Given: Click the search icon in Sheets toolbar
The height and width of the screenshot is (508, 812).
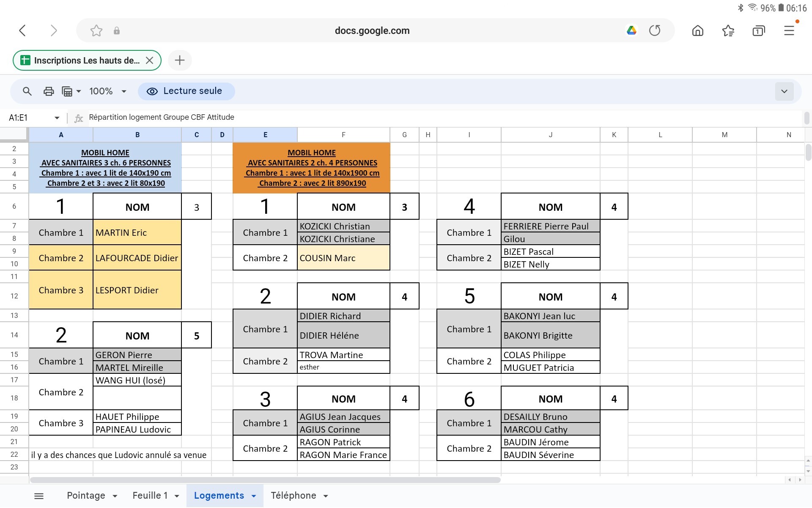Looking at the screenshot, I should click(27, 91).
